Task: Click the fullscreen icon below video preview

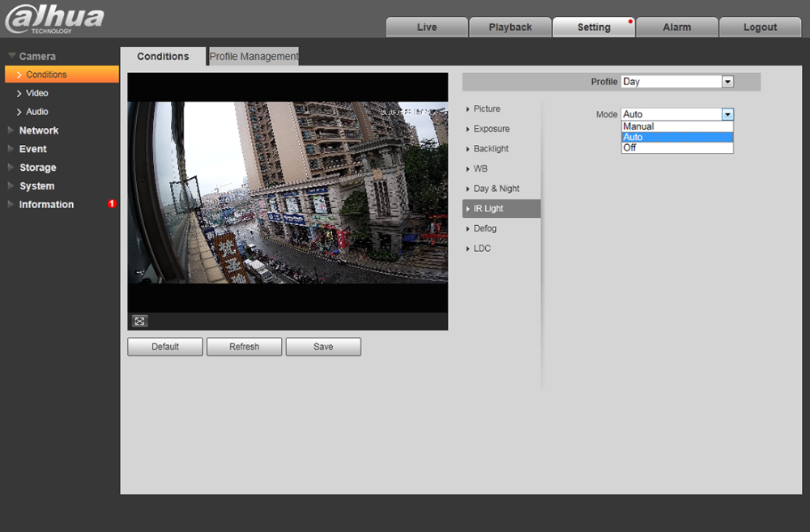Action: [x=139, y=321]
